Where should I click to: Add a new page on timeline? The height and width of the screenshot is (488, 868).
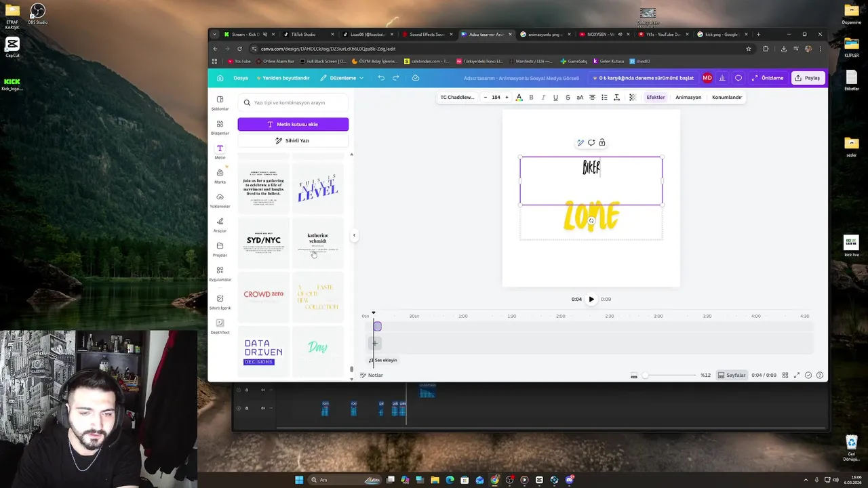pos(374,344)
